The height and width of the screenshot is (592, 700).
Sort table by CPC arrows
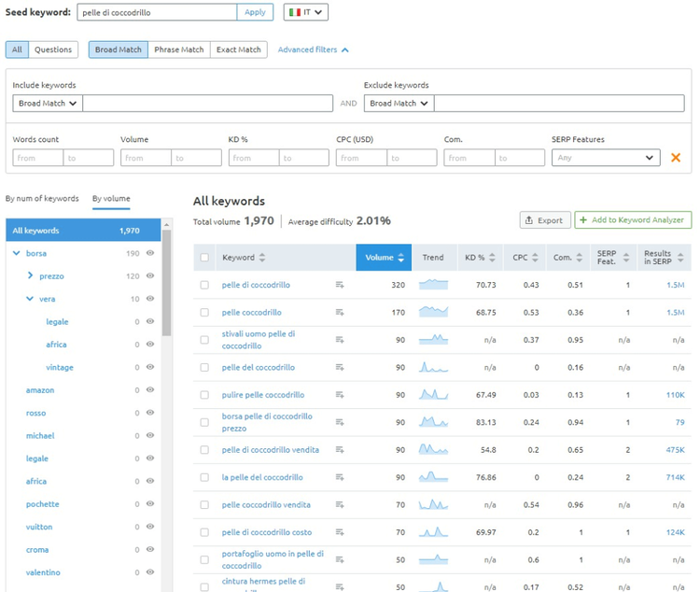click(535, 258)
